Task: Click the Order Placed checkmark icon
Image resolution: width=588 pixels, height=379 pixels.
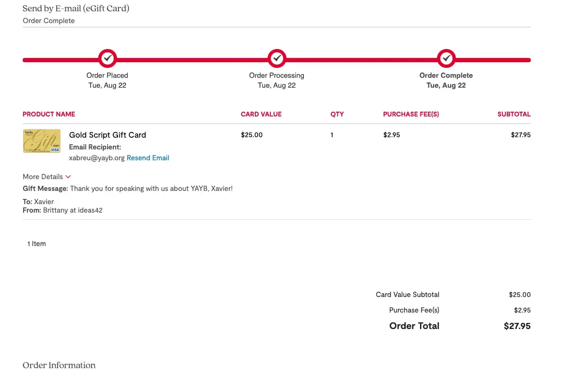Action: pyautogui.click(x=108, y=58)
